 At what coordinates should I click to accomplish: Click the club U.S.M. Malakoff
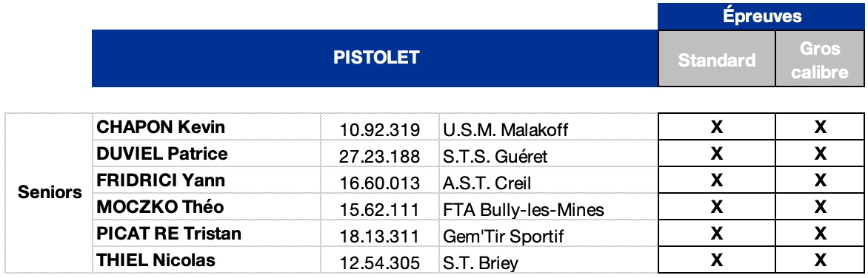[505, 130]
